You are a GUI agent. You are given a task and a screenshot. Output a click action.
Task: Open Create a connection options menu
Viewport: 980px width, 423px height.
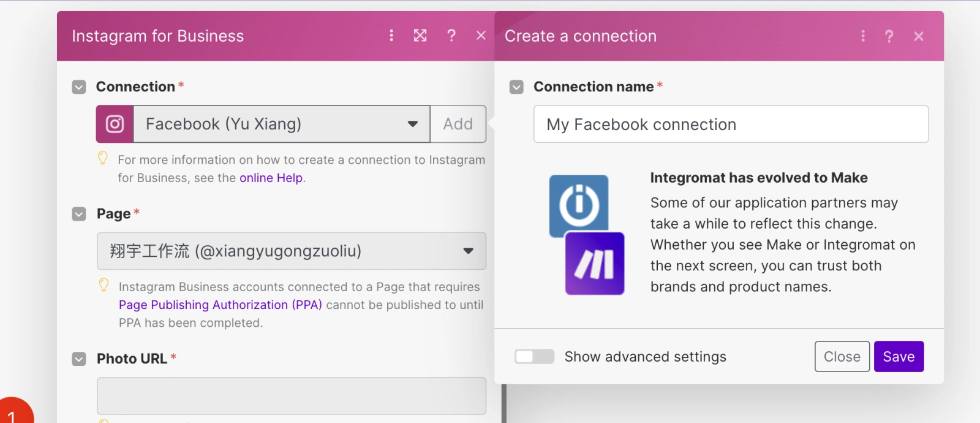pos(863,36)
